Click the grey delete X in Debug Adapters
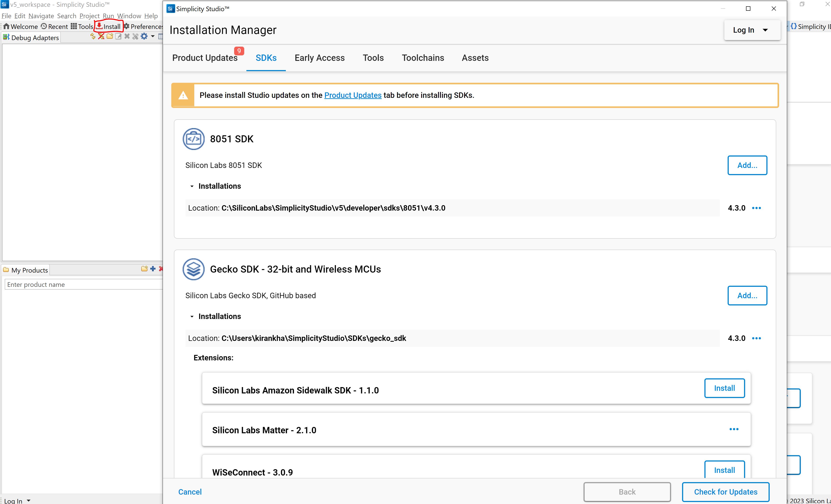This screenshot has width=831, height=504. [x=127, y=36]
